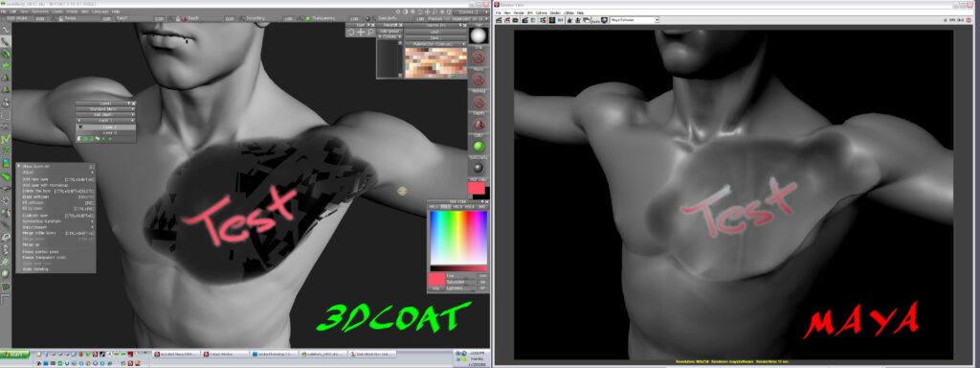Toggle visibility of Layer 1
The width and height of the screenshot is (980, 368).
pos(79,127)
